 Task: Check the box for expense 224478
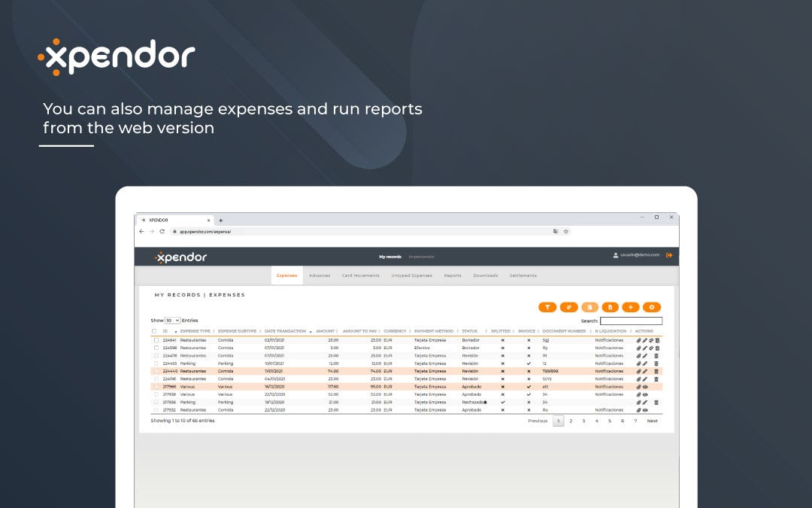(156, 356)
